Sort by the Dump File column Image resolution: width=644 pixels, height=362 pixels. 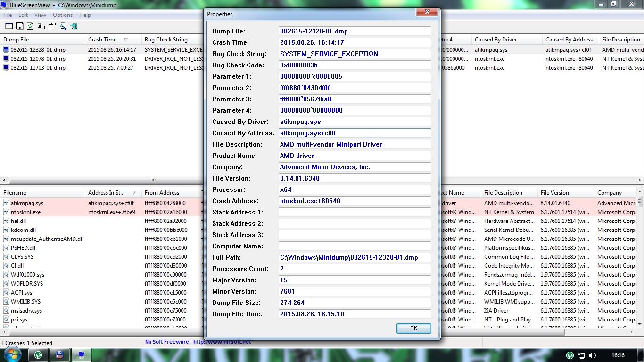[x=42, y=40]
